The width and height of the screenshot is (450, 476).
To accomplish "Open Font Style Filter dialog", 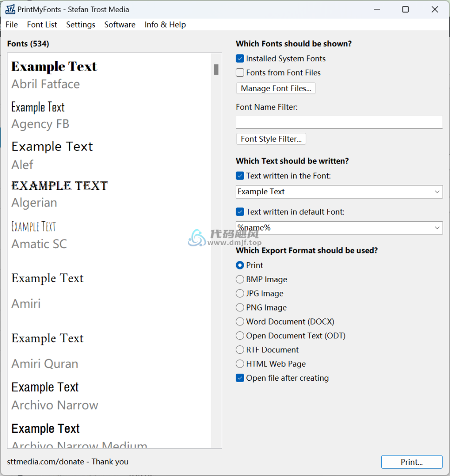I will (271, 139).
